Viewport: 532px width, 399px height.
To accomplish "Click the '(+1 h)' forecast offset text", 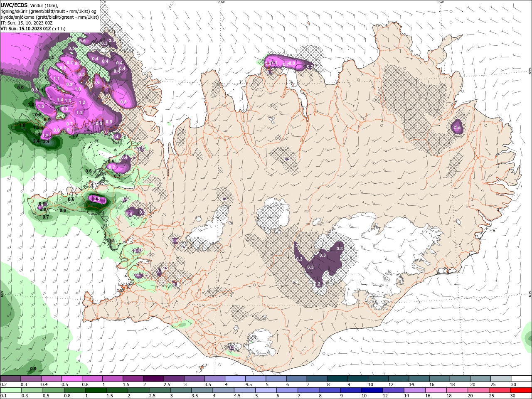I will pyautogui.click(x=59, y=29).
